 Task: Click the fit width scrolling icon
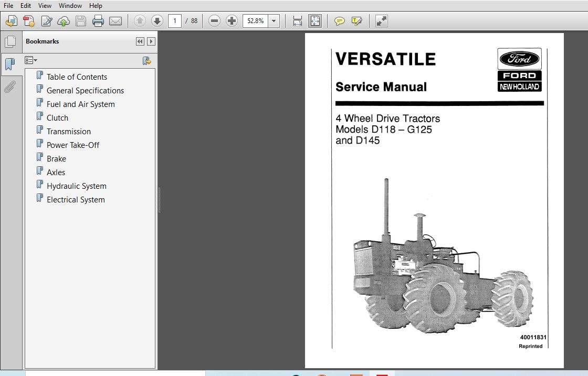(297, 21)
